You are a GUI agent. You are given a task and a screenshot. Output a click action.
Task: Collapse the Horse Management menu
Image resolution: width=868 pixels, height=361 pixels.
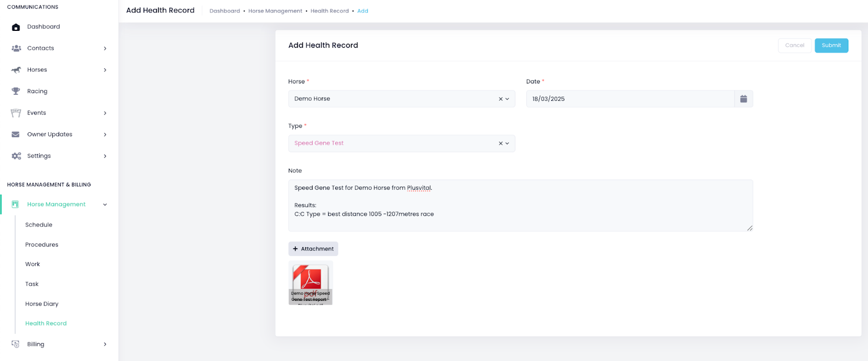pyautogui.click(x=105, y=204)
